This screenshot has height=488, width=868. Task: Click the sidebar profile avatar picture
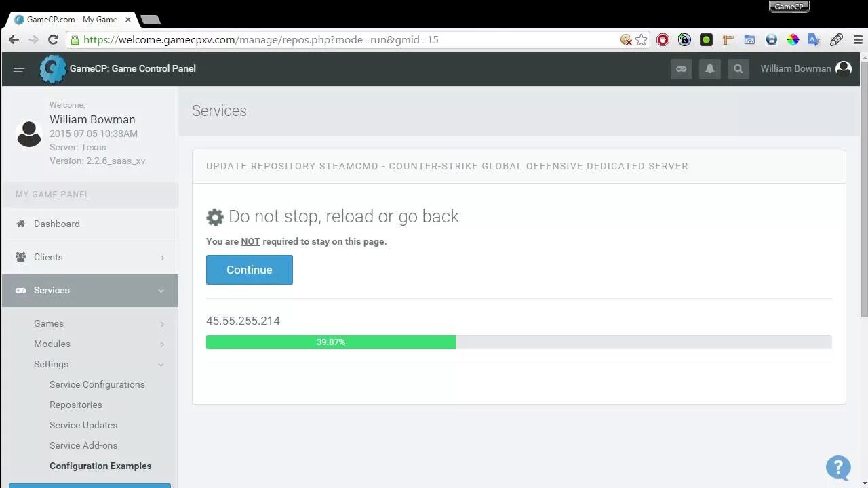(29, 134)
